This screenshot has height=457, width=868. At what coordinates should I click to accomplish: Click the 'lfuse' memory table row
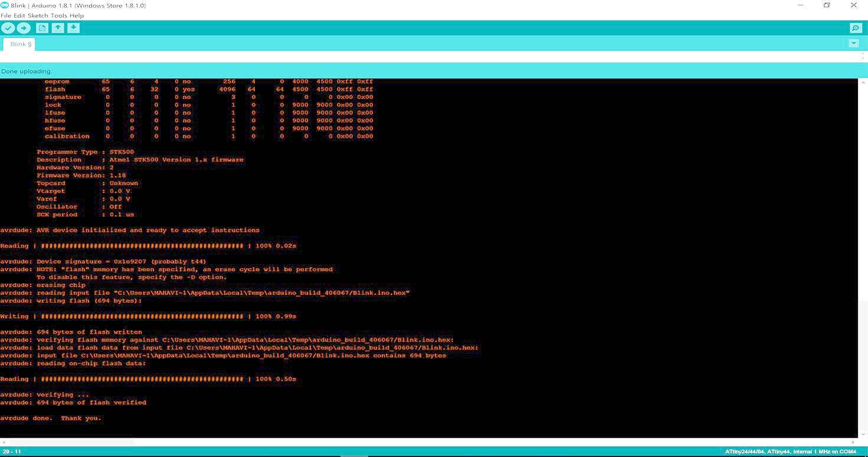[x=209, y=113]
